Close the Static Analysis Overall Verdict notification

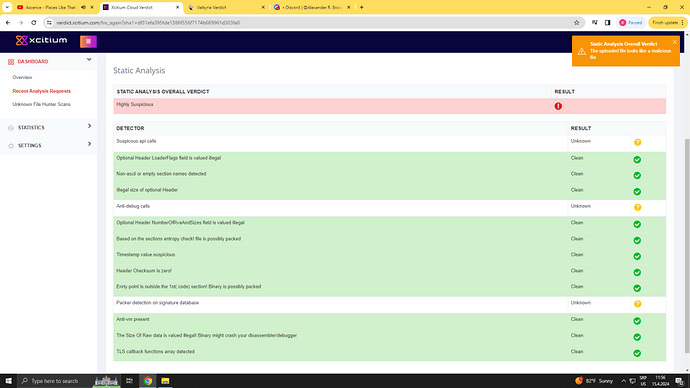click(x=675, y=42)
